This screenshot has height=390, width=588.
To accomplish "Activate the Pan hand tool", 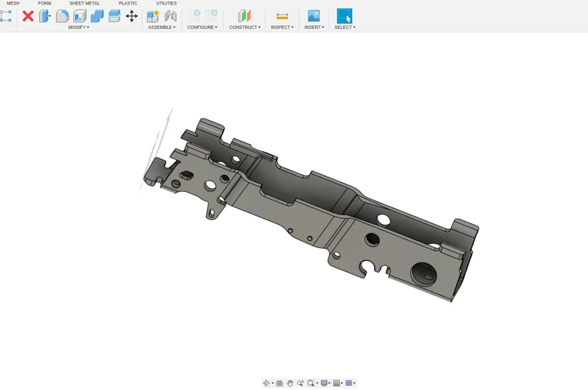I will 290,383.
